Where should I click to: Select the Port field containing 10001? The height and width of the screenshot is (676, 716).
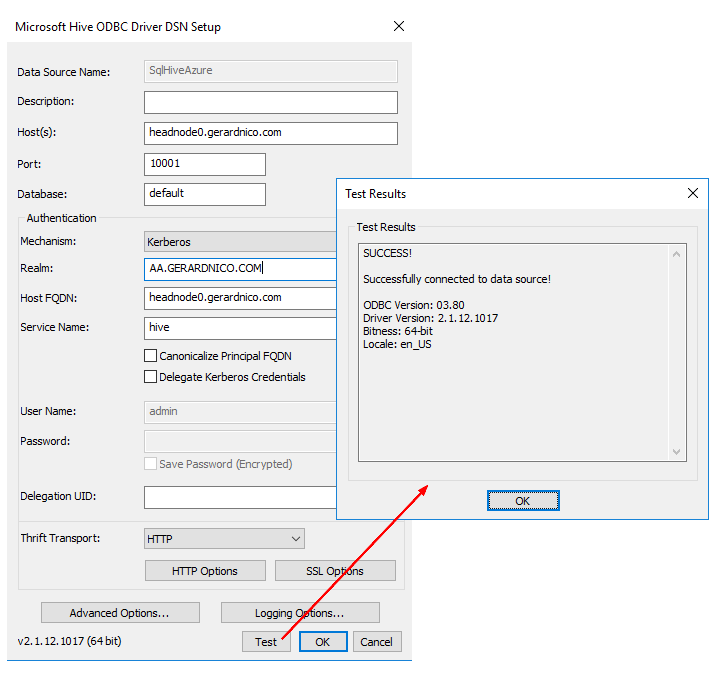(205, 164)
